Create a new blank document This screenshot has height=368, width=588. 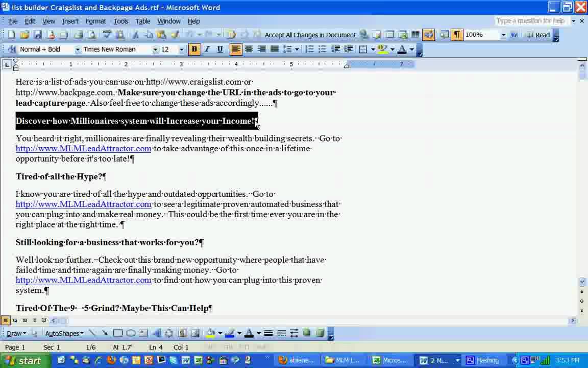(11, 35)
